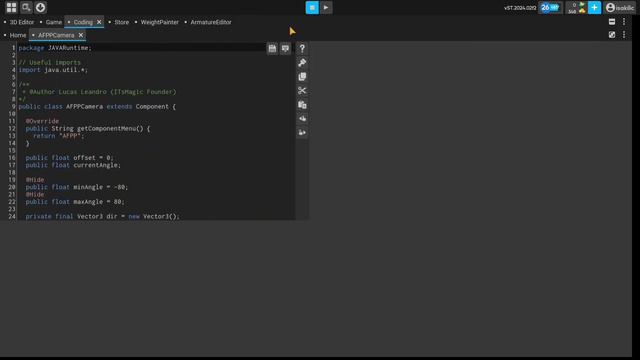Open the lower panel three-dot options menu

[624, 35]
